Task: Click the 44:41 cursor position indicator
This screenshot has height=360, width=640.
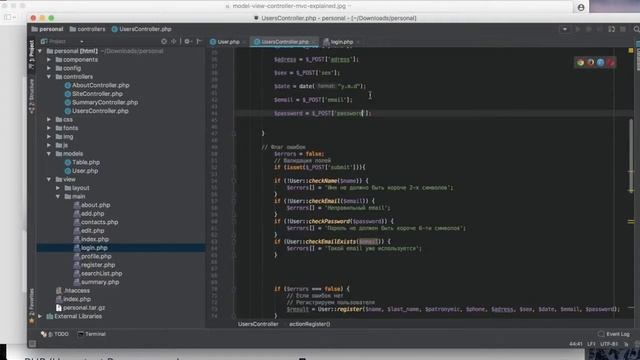Action: point(576,344)
